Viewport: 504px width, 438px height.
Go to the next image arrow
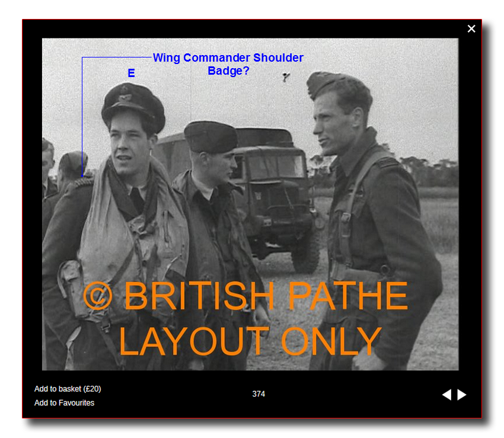tap(461, 394)
